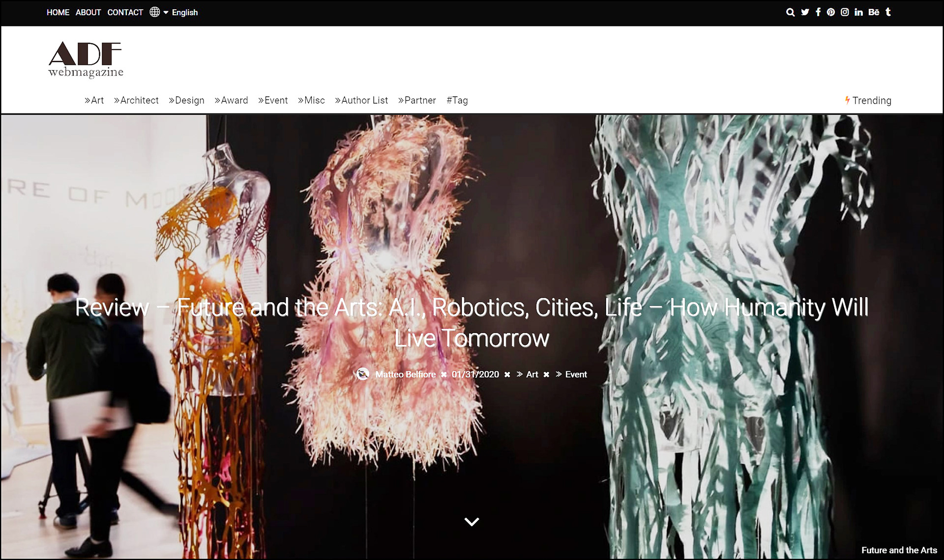Click the Tumblr icon
944x560 pixels.
click(x=888, y=12)
